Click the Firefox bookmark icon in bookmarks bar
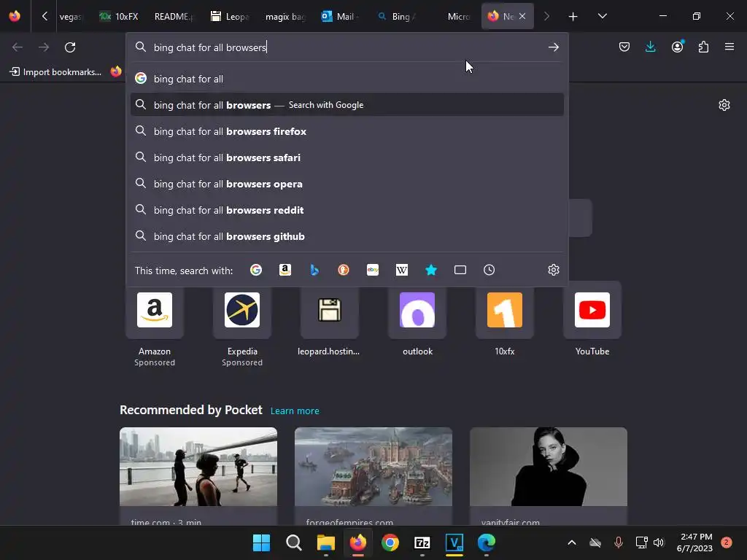Viewport: 747px width, 560px height. (x=116, y=71)
